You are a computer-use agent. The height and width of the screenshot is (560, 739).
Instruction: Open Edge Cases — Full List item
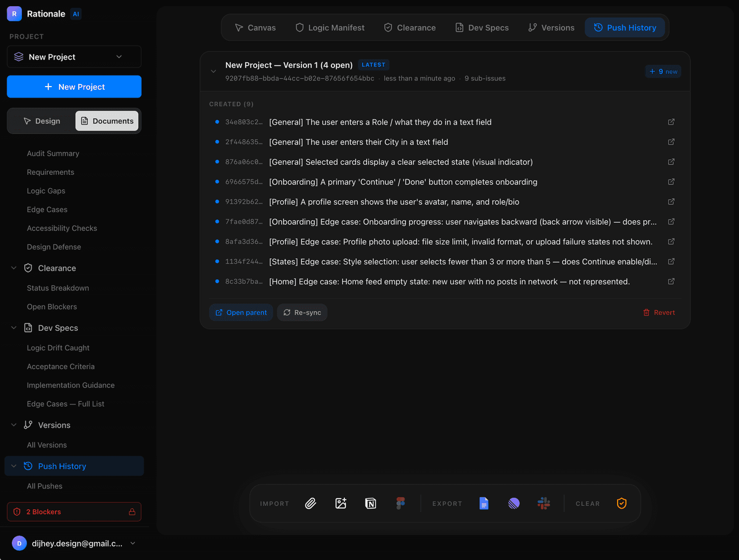click(66, 404)
